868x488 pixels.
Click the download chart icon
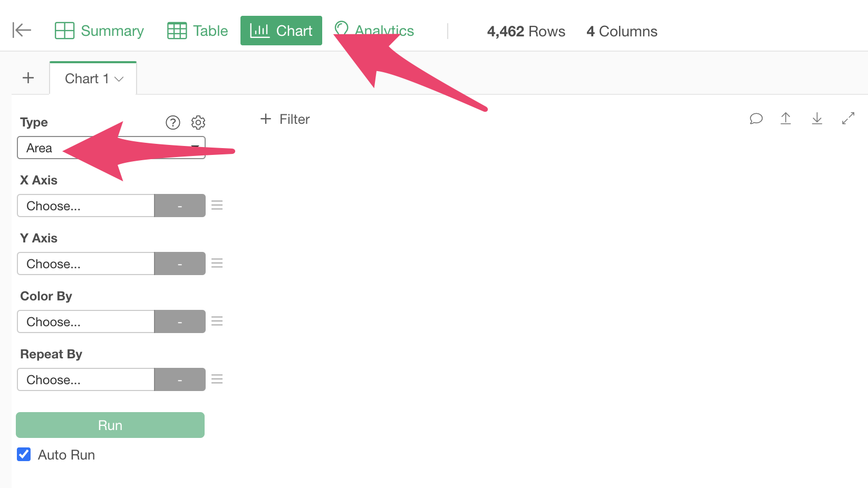(817, 119)
